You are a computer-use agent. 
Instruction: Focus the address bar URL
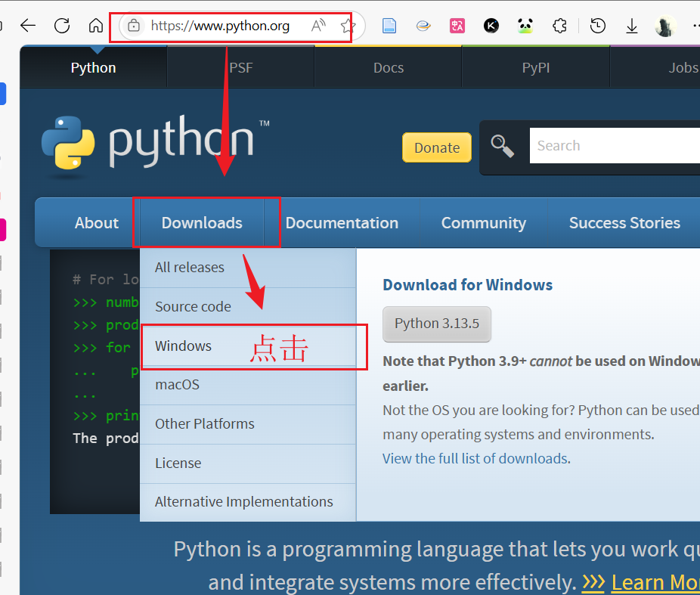(220, 26)
